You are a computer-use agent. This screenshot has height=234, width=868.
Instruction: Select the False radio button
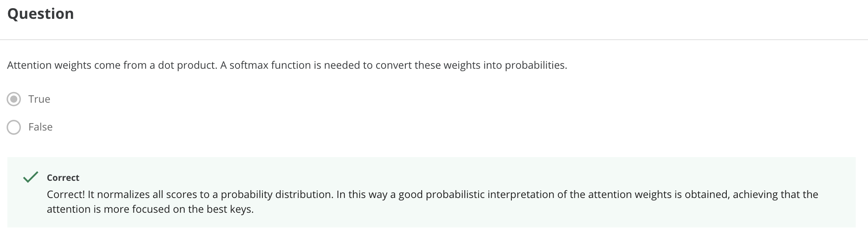[x=14, y=127]
